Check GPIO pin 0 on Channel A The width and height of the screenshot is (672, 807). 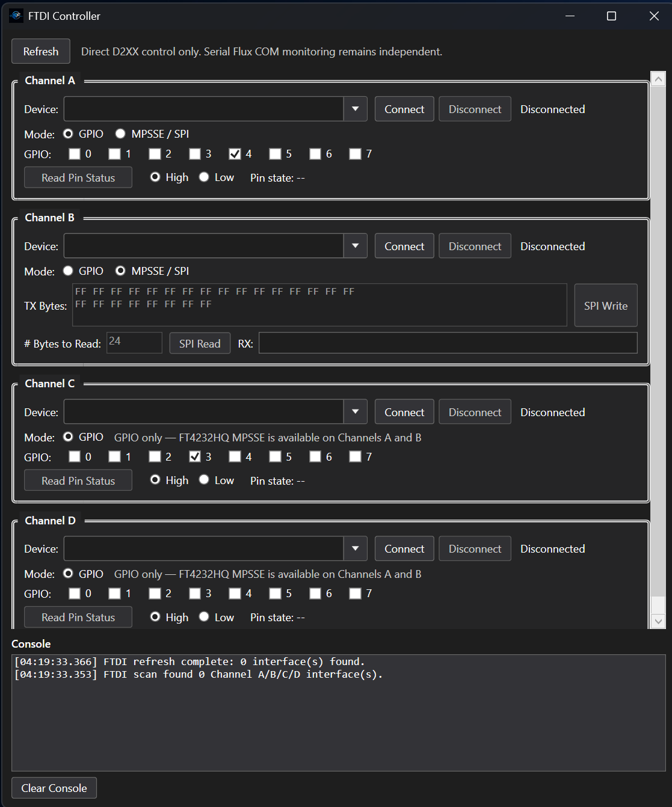(75, 154)
